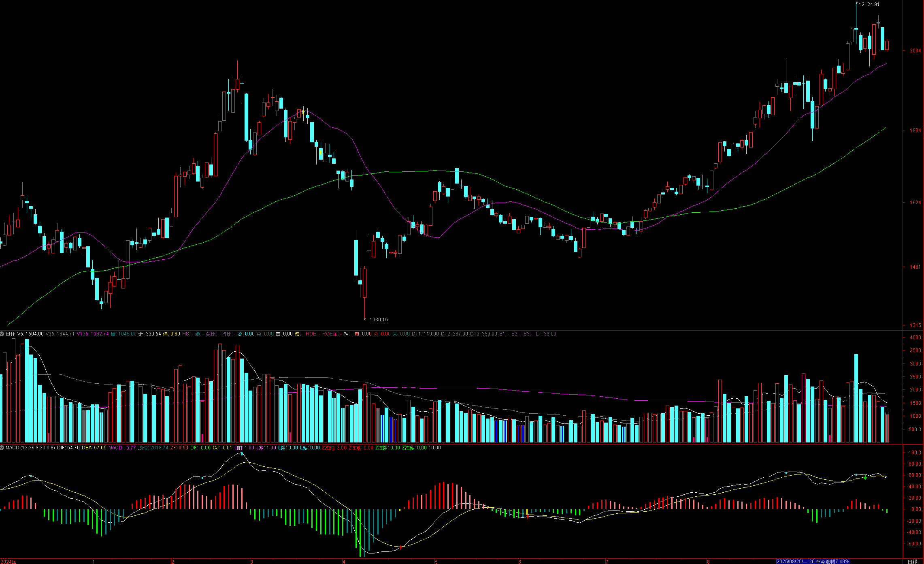Click the red arrow marker on MACD crossover
Screen dimensions: 924x564
pos(400,547)
